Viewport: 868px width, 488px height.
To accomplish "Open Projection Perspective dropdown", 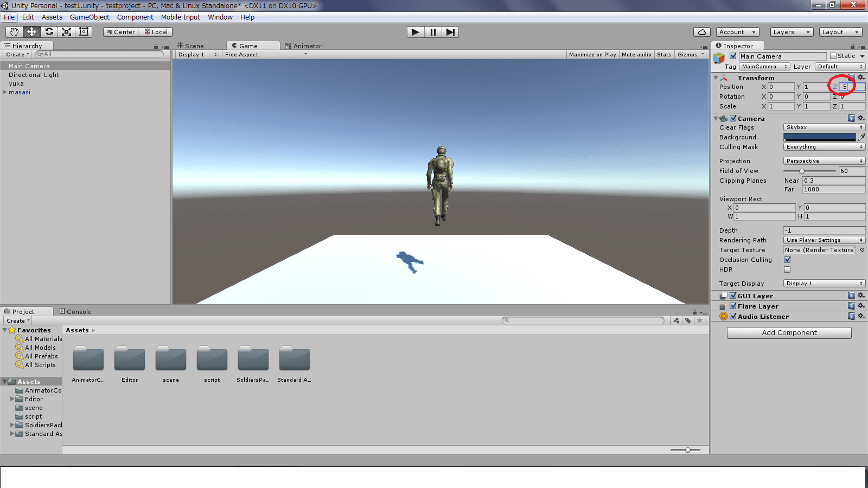I will pos(824,161).
